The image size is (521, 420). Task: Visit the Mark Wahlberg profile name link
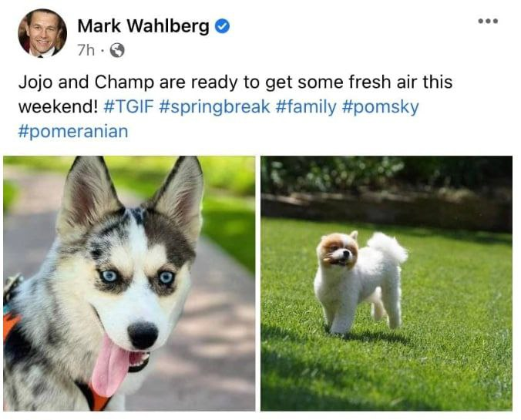tap(143, 26)
